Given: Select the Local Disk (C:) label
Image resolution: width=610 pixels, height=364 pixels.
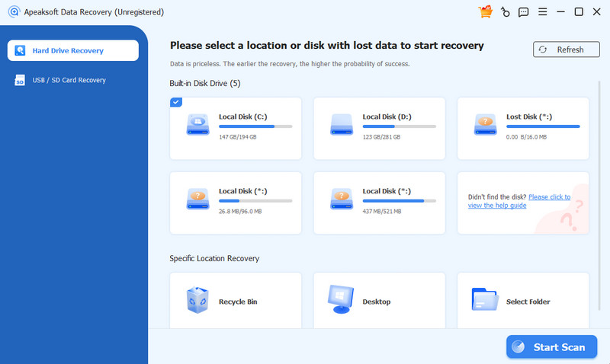Looking at the screenshot, I should 243,117.
